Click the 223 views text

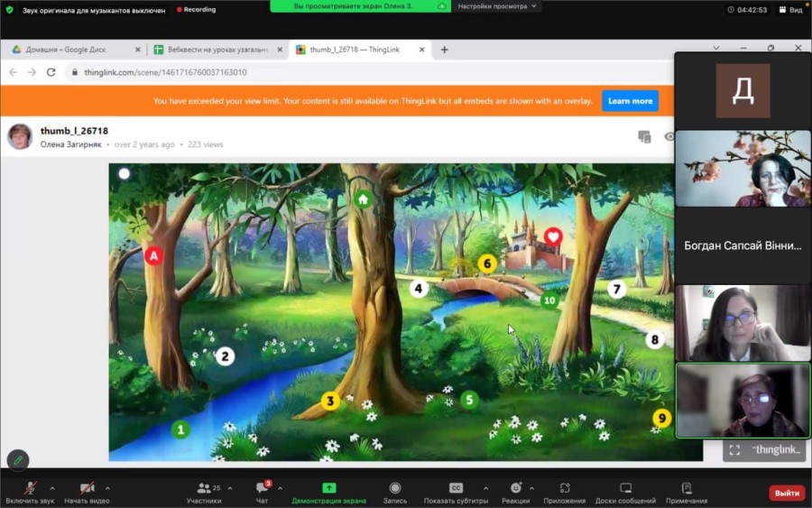[206, 144]
